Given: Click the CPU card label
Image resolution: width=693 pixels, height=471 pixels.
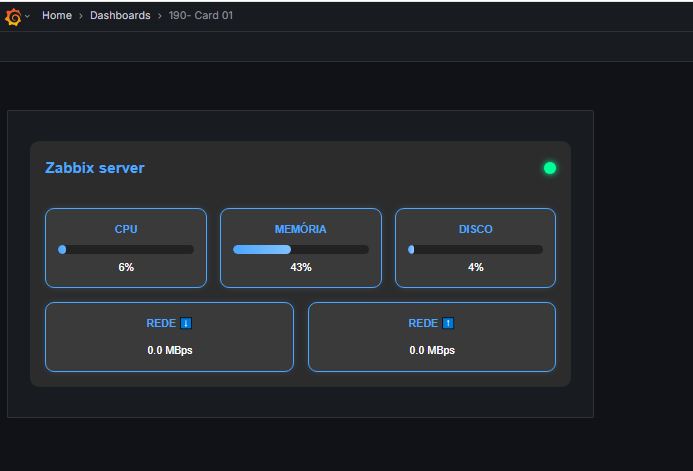Looking at the screenshot, I should pos(126,229).
